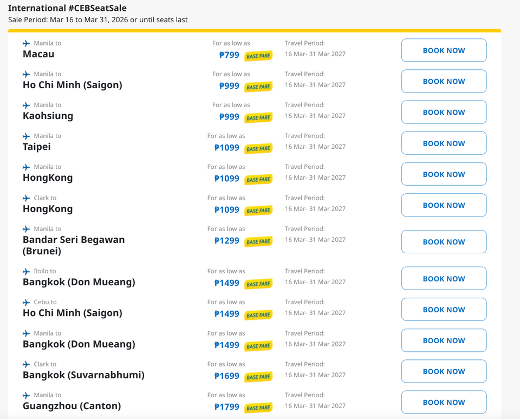Click the airplane icon for Manila to HongKong

[26, 167]
